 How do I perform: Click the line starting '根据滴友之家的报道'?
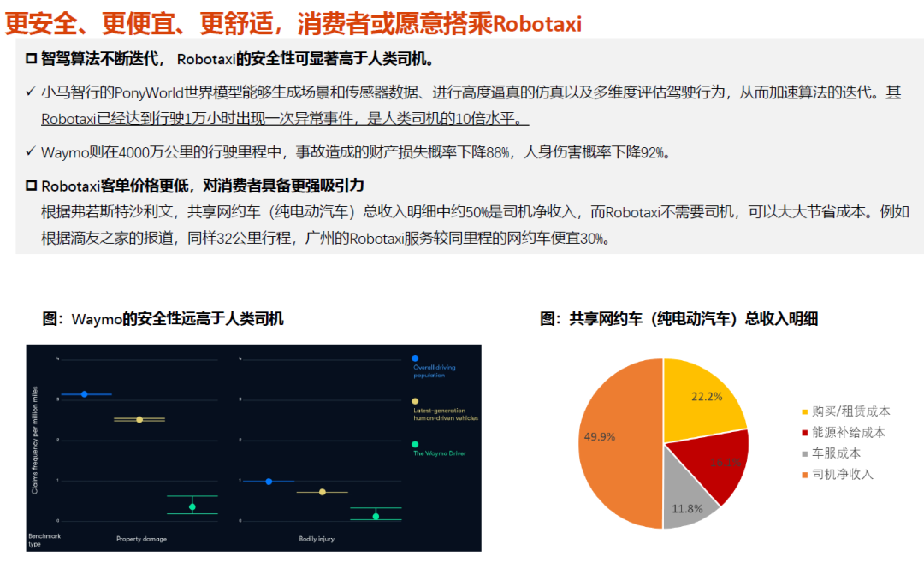[x=326, y=238]
